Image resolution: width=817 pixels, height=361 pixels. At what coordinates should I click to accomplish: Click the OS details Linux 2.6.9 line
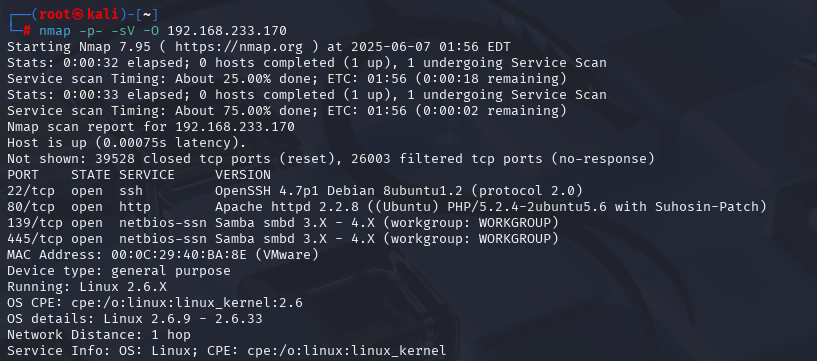tap(134, 319)
